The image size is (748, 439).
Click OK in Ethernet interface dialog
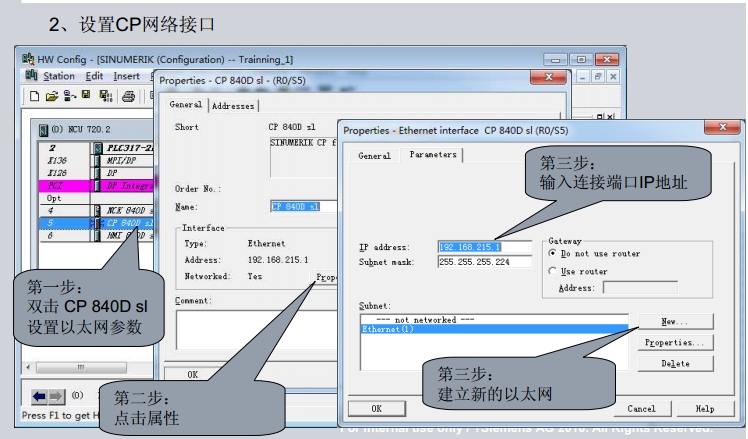pyautogui.click(x=376, y=408)
